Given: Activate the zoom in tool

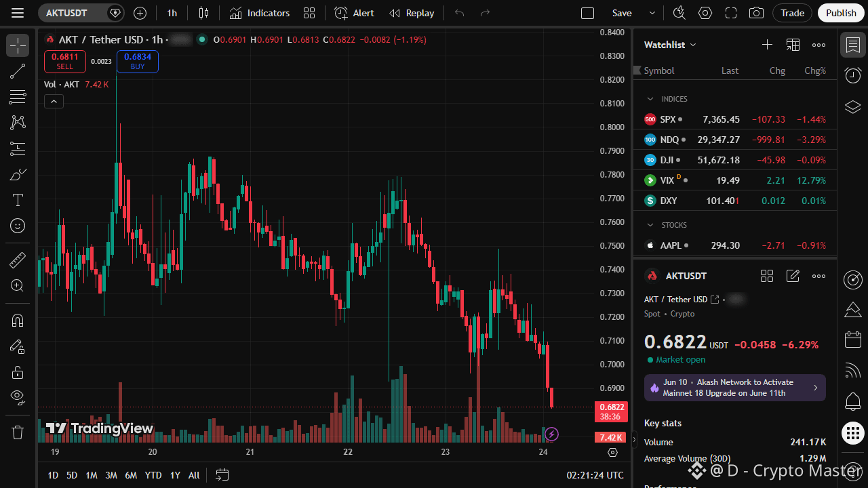Looking at the screenshot, I should (x=18, y=285).
